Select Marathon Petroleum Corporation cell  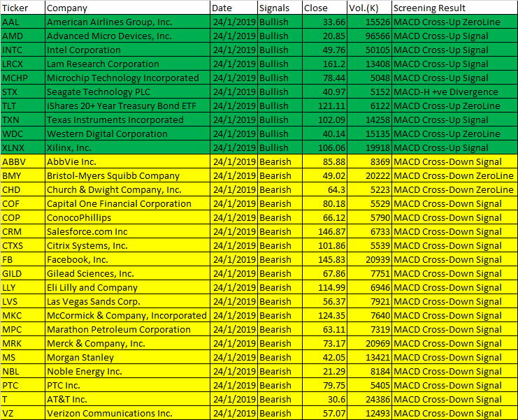click(127, 330)
